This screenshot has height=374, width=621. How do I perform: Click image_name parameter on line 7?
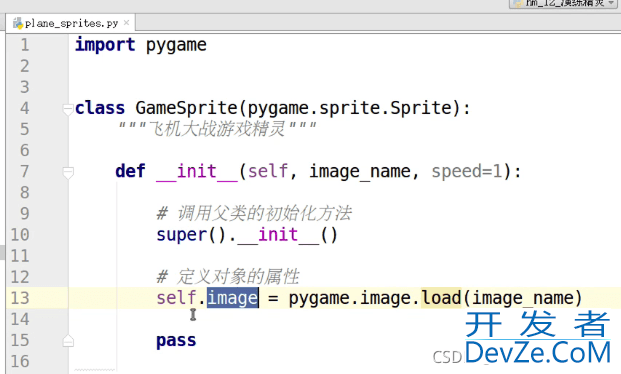click(x=360, y=172)
